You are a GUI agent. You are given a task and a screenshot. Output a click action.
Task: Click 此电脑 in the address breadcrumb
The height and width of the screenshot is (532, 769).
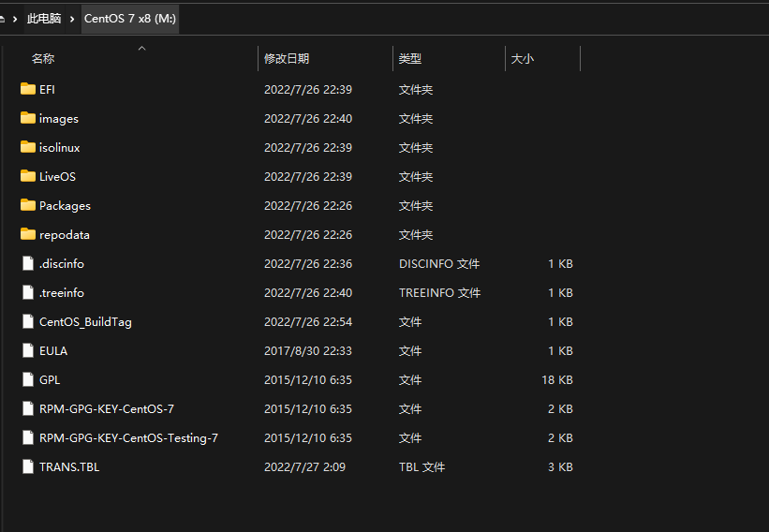coord(44,19)
